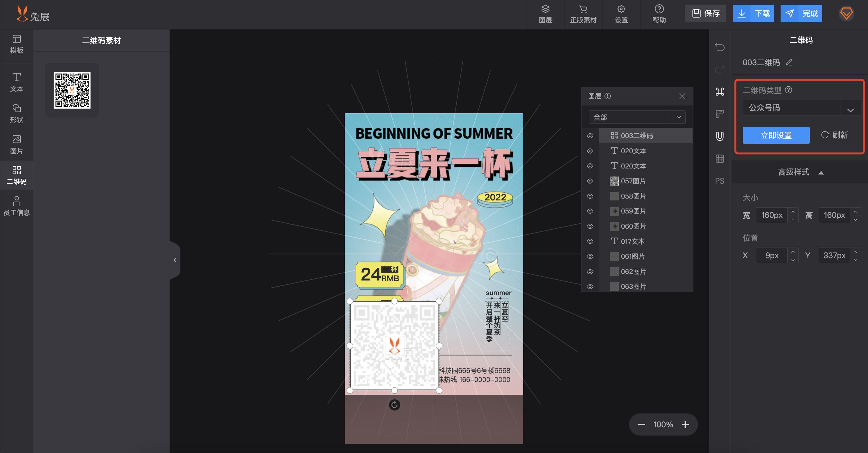This screenshot has width=868, height=453.
Task: Decrease the 高 height stepper
Action: tap(855, 219)
